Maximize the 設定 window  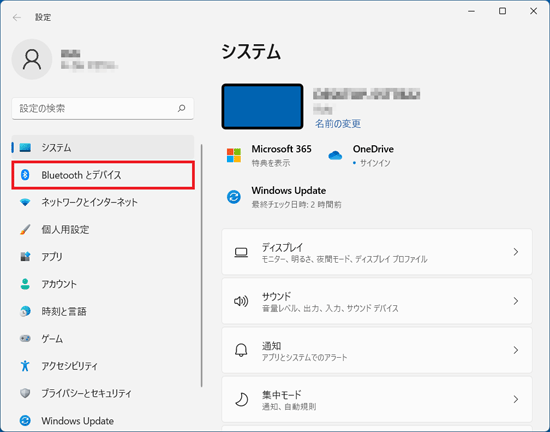[x=502, y=11]
